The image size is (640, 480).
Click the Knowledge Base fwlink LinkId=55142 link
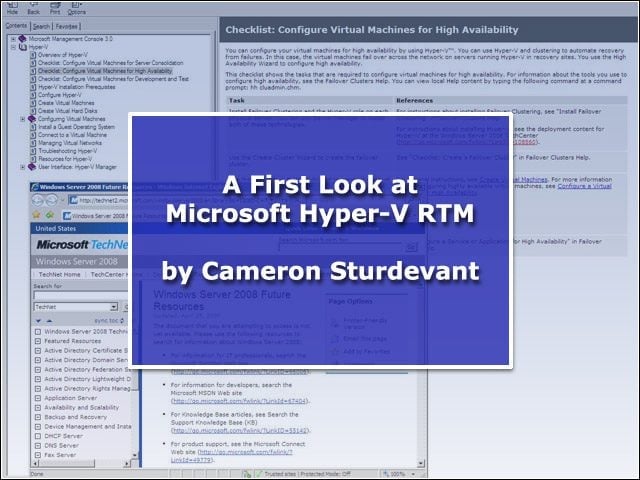point(240,431)
